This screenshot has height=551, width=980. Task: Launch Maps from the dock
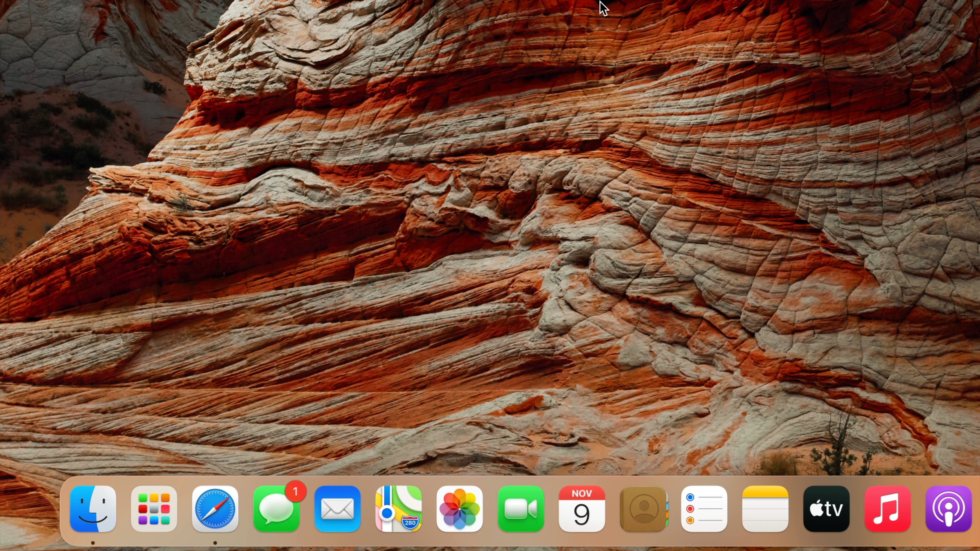(398, 508)
